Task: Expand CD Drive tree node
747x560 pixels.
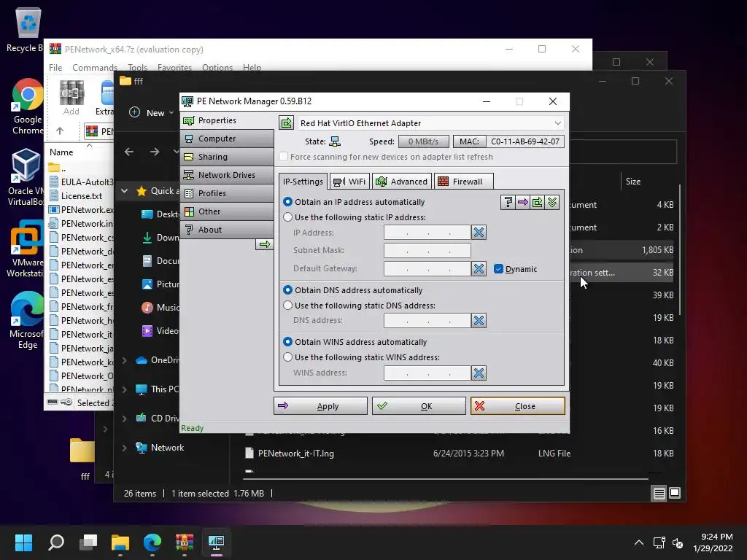Action: (124, 419)
